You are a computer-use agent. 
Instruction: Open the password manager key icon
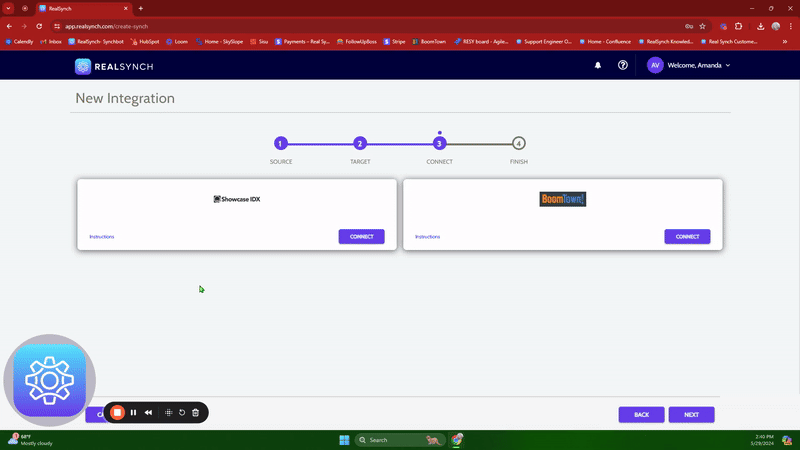(x=689, y=27)
